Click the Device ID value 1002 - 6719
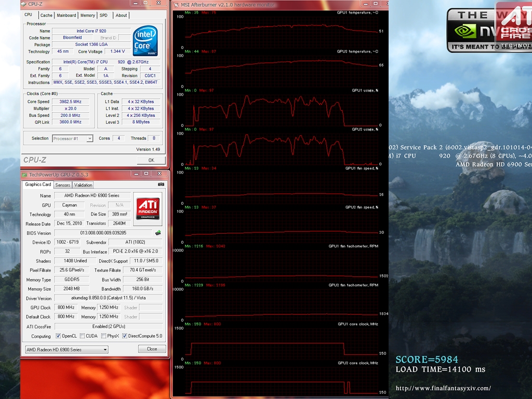The height and width of the screenshot is (399, 532). pyautogui.click(x=67, y=242)
